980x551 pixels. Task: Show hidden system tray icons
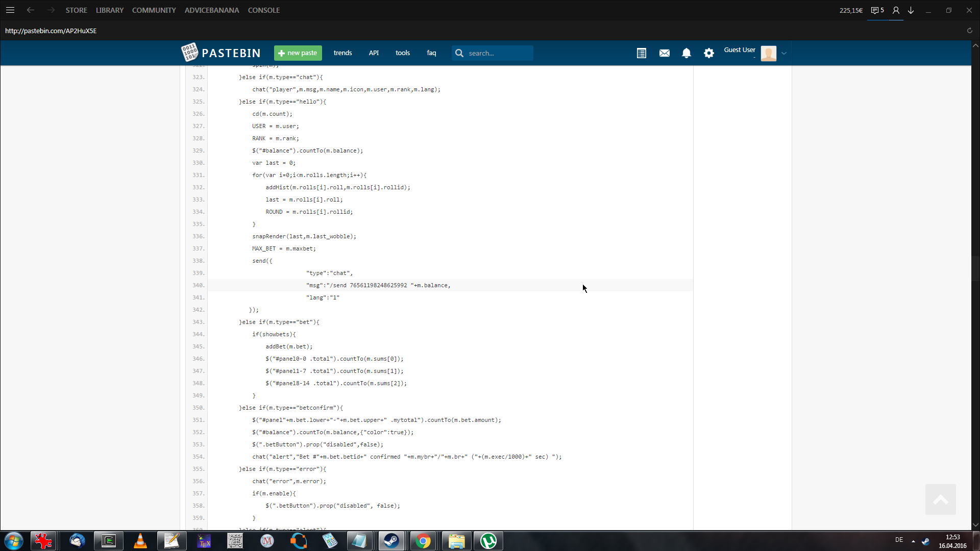pyautogui.click(x=913, y=541)
